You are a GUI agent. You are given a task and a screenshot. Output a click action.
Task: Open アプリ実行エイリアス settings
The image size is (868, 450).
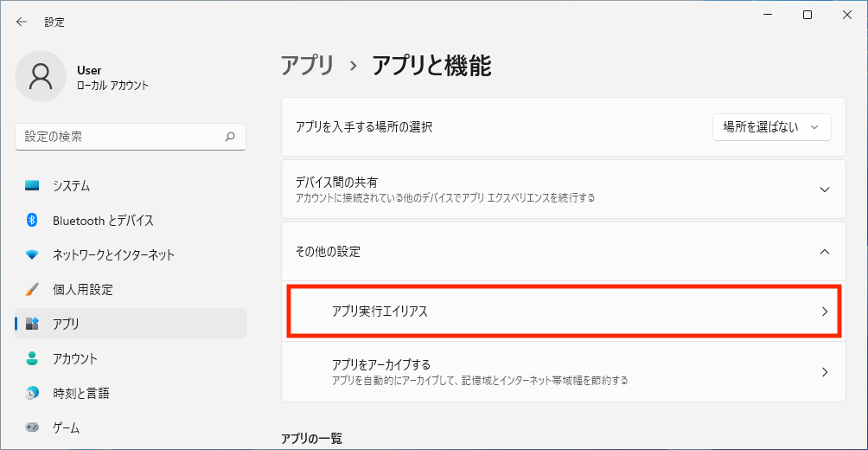(x=564, y=312)
